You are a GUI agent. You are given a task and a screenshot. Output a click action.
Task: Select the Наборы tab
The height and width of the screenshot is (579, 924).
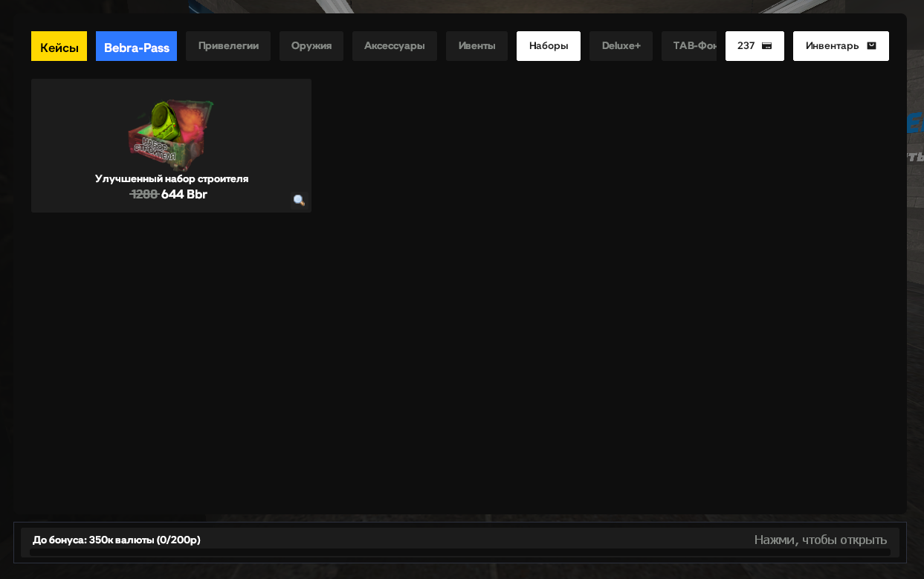click(549, 46)
